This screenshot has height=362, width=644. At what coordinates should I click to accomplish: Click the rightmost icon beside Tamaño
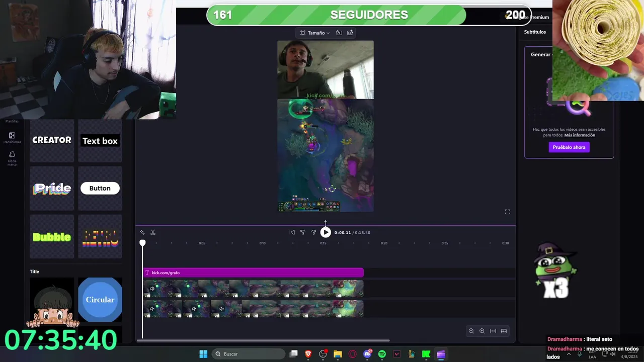click(x=350, y=33)
